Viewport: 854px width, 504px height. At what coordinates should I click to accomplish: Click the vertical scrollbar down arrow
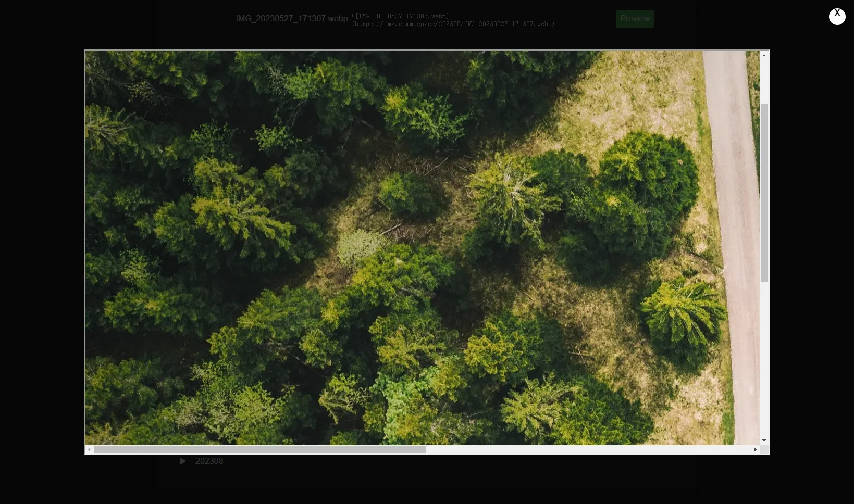tap(764, 440)
